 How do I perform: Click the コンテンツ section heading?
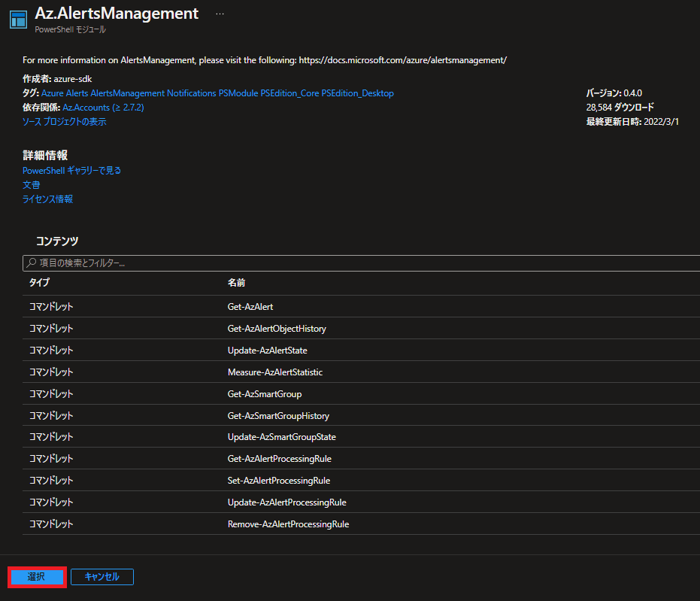point(57,241)
